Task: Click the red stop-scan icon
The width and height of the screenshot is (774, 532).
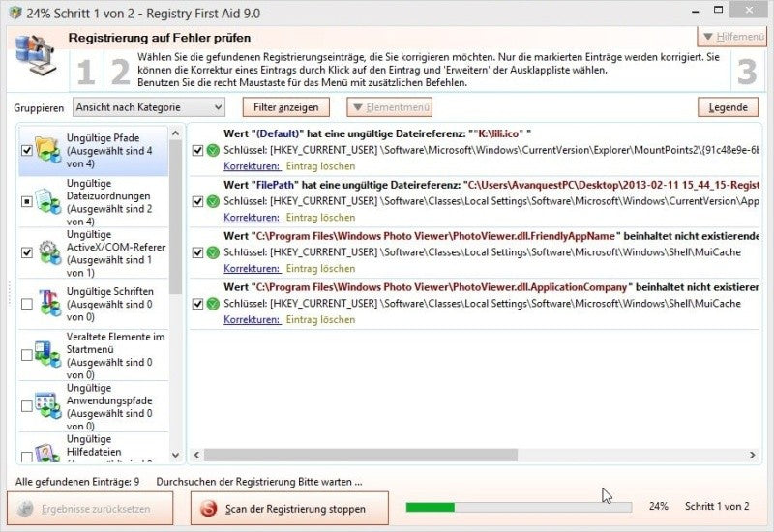Action: (209, 509)
